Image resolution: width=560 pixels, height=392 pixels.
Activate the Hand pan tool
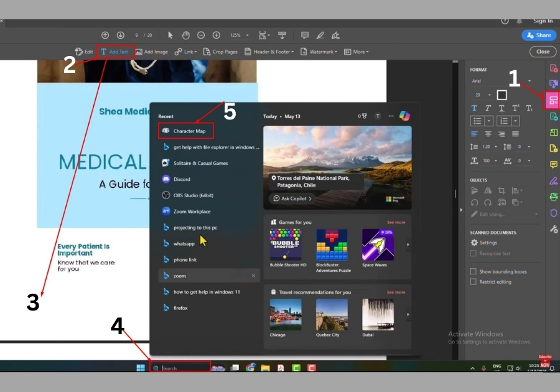[185, 35]
